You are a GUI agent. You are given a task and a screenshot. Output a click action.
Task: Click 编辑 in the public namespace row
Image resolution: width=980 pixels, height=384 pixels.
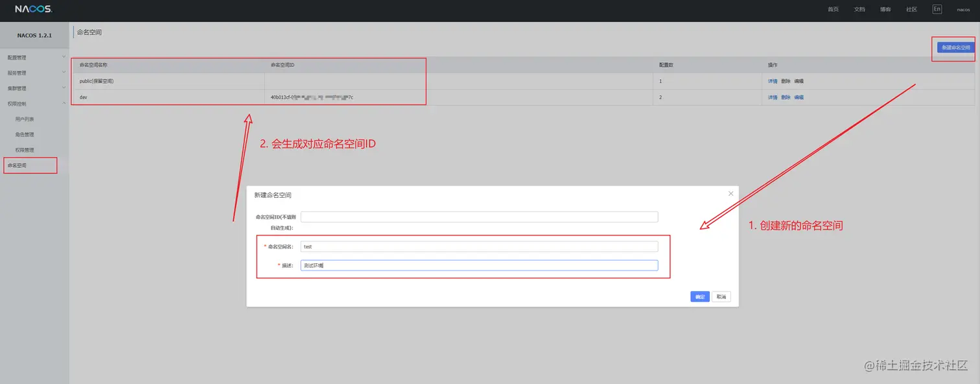click(x=799, y=81)
